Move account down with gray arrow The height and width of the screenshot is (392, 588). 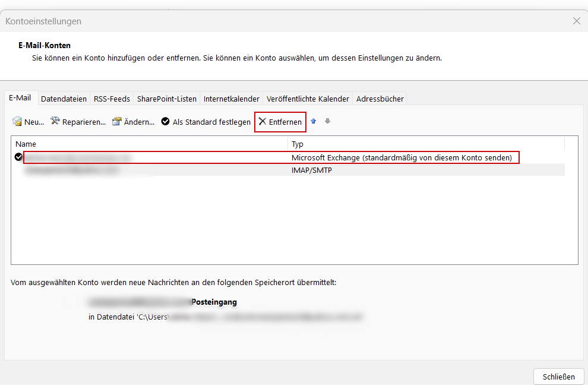pyautogui.click(x=327, y=121)
